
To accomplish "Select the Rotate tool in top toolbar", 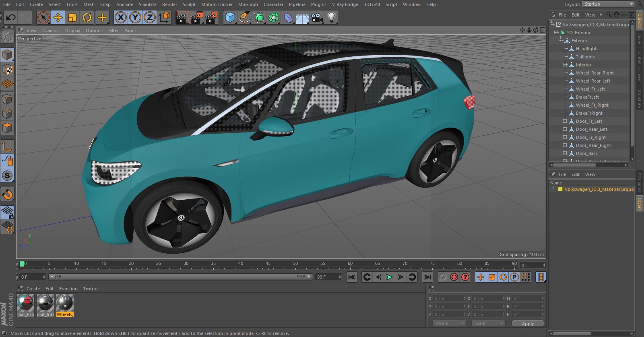I will point(87,17).
